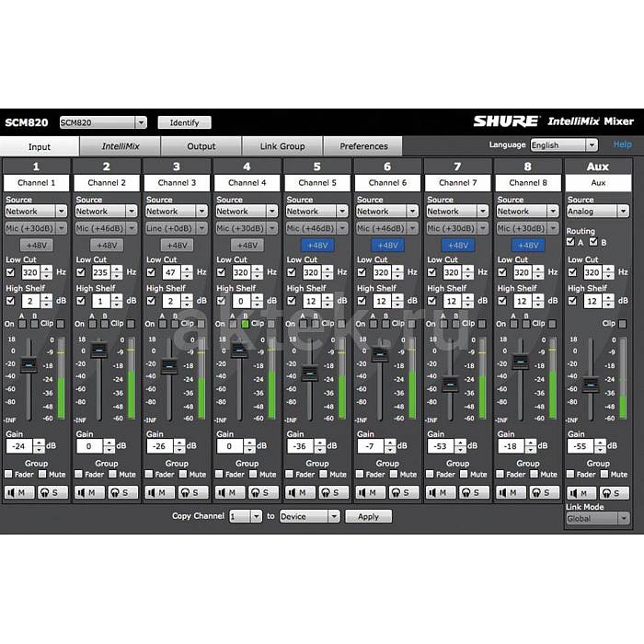Toggle Channel 5 +48V phantom power
The width and height of the screenshot is (644, 644).
(x=317, y=246)
